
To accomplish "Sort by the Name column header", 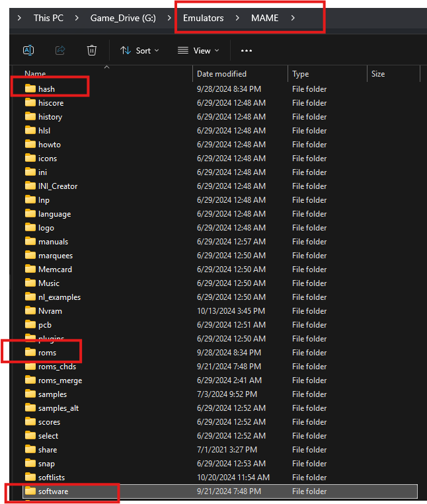I will (x=35, y=74).
